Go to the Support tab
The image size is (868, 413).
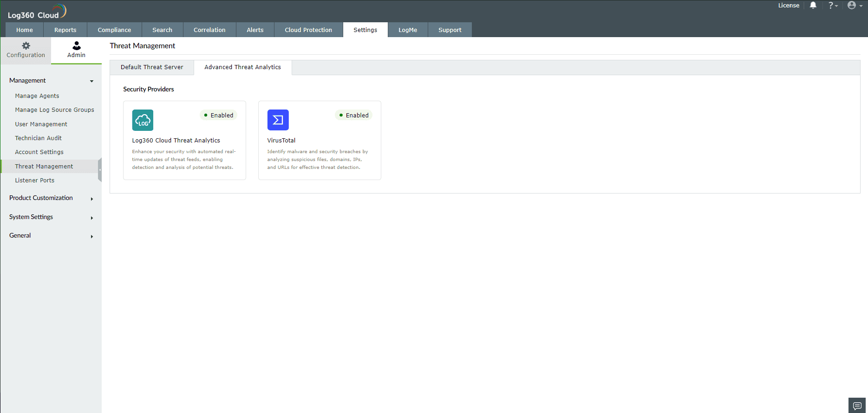pos(450,30)
